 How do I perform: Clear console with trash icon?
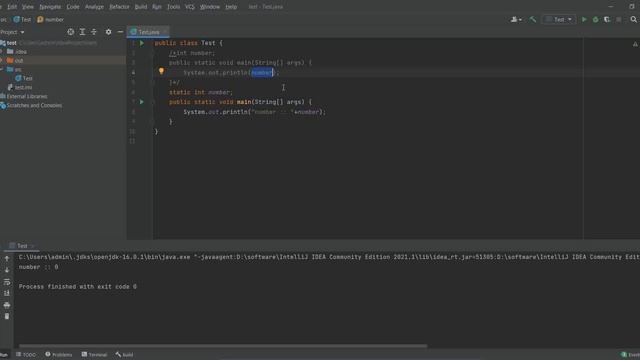7,316
